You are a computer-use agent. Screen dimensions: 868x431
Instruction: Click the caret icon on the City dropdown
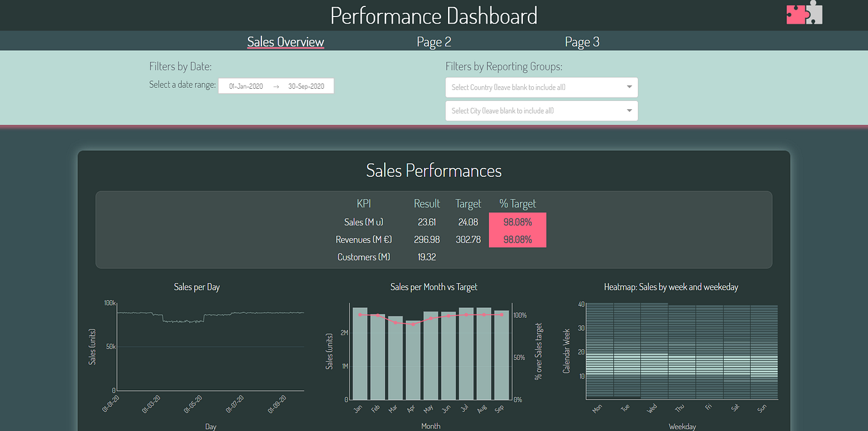point(629,110)
